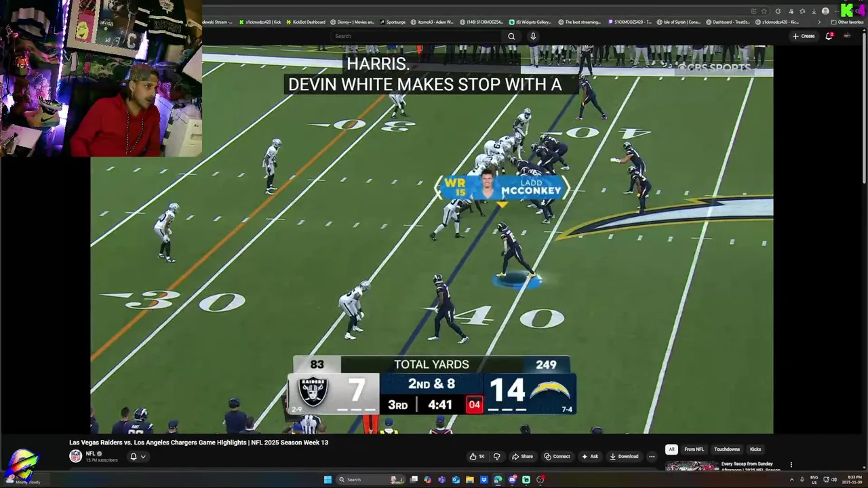Image resolution: width=868 pixels, height=488 pixels.
Task: Select the All filter chip
Action: pyautogui.click(x=671, y=449)
